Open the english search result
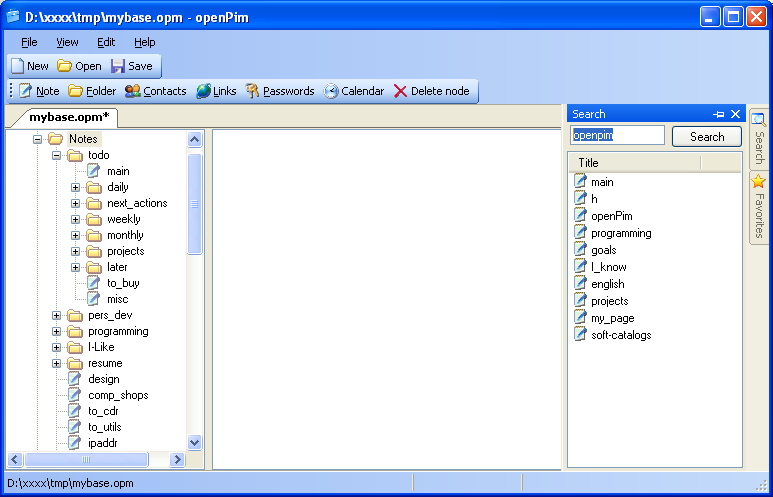The height and width of the screenshot is (497, 773). coord(608,284)
